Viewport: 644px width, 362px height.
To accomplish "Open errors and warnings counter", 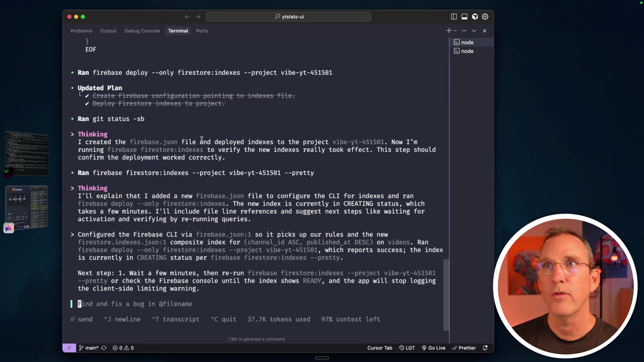I will click(x=123, y=348).
